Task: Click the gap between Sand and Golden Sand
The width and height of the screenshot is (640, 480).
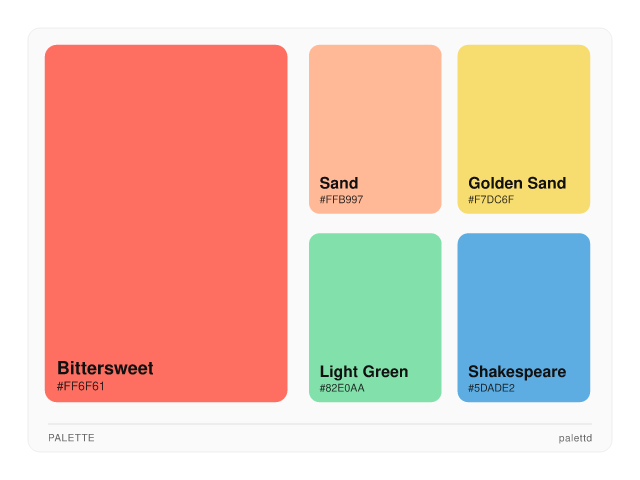Action: coord(449,129)
